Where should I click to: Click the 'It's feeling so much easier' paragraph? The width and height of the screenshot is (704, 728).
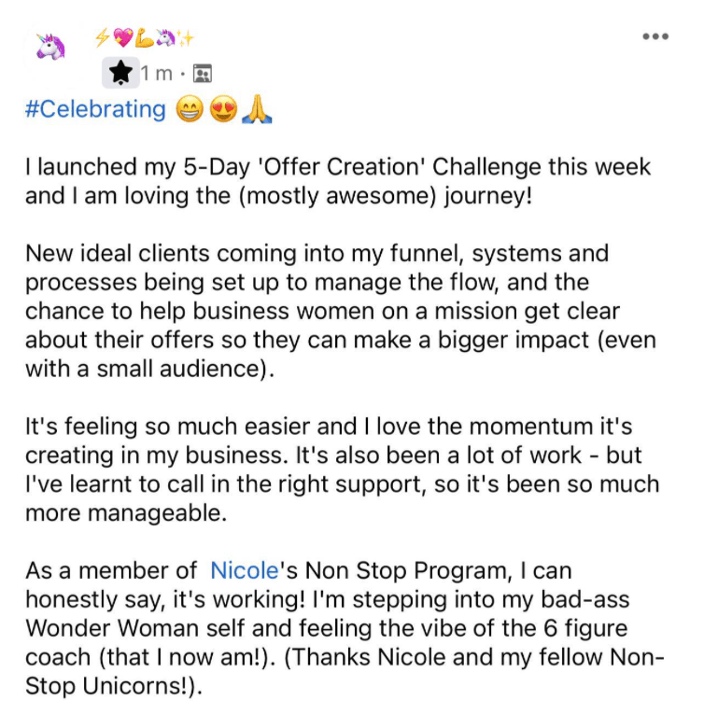(343, 469)
